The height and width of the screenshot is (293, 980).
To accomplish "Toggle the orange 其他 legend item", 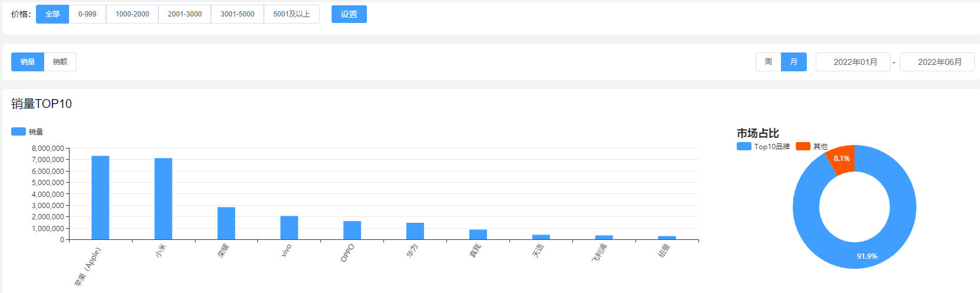I will point(803,146).
